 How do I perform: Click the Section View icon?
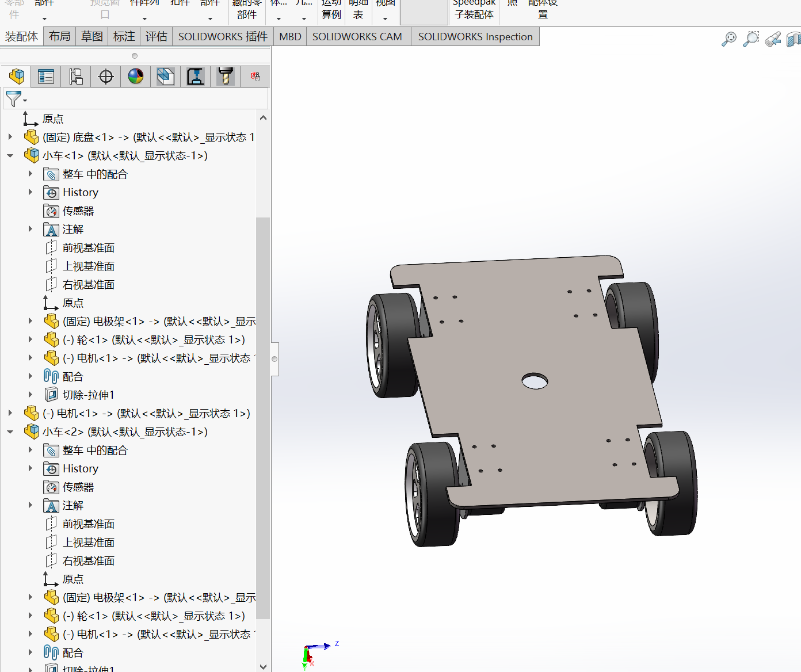coord(794,39)
